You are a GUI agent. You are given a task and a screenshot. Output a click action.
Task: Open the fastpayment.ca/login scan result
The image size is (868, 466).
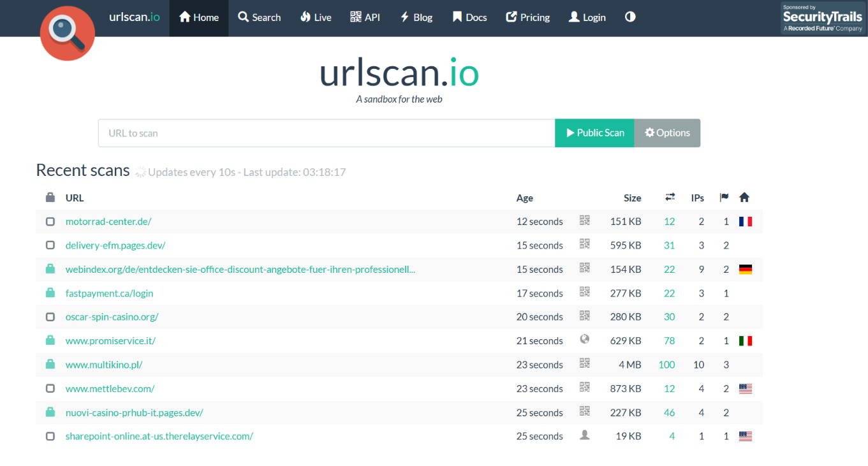(110, 293)
